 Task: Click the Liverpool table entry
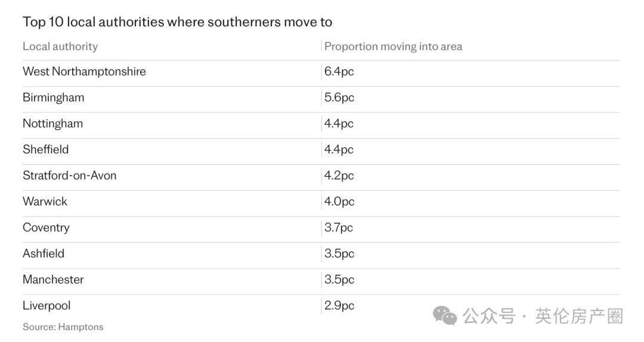(x=47, y=306)
